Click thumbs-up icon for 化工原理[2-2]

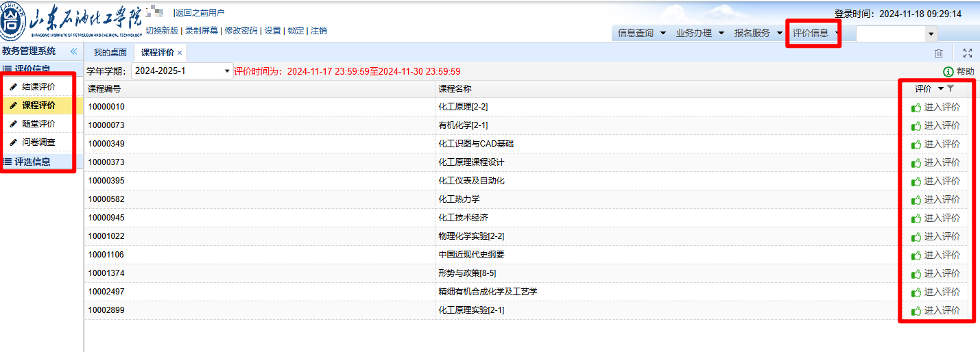coord(916,107)
